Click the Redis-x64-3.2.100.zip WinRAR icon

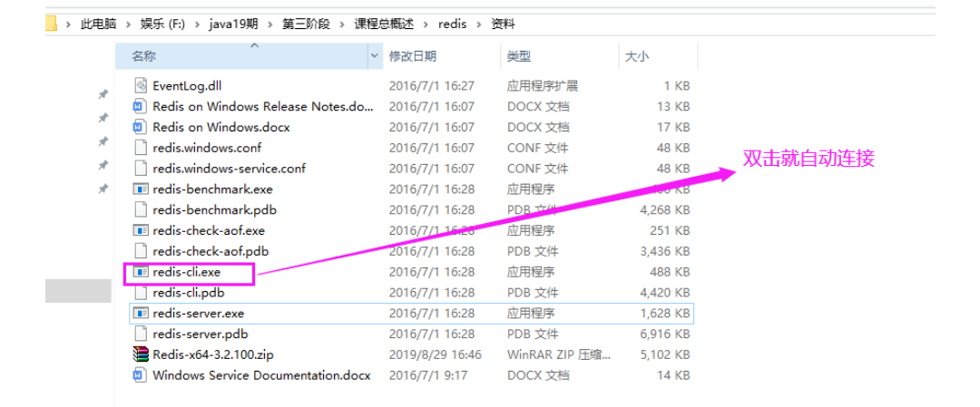pos(141,354)
